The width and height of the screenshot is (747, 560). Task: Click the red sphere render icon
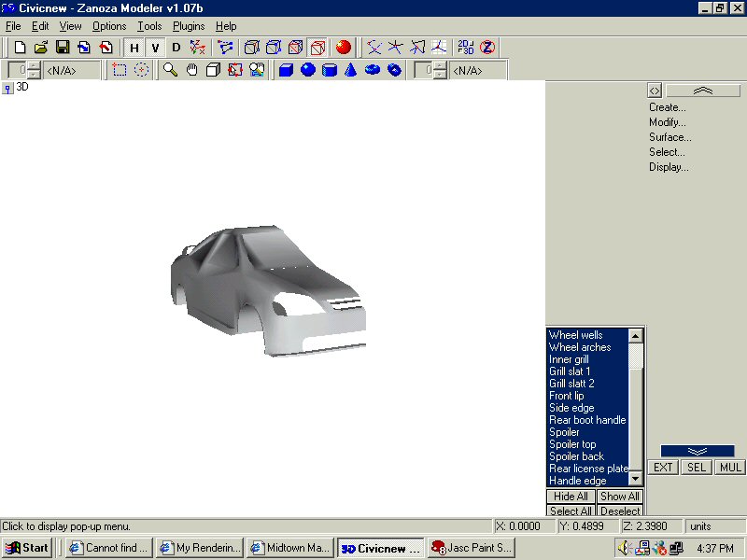click(344, 47)
